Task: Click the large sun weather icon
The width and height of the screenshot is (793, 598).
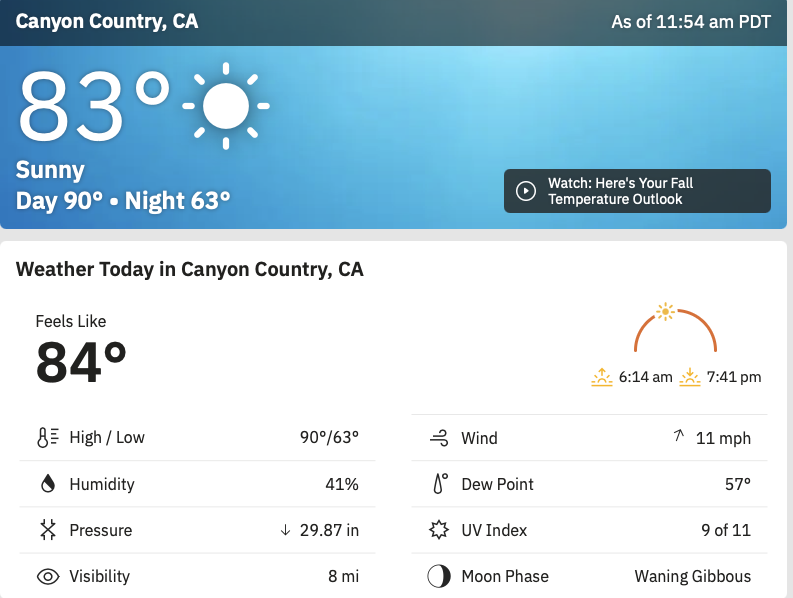Action: [226, 106]
